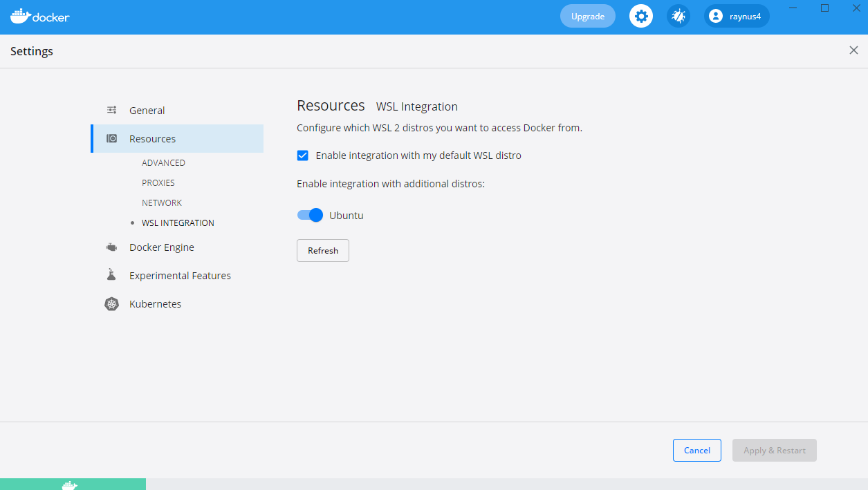Select the General settings icon
Image resolution: width=868 pixels, height=490 pixels.
pyautogui.click(x=111, y=109)
